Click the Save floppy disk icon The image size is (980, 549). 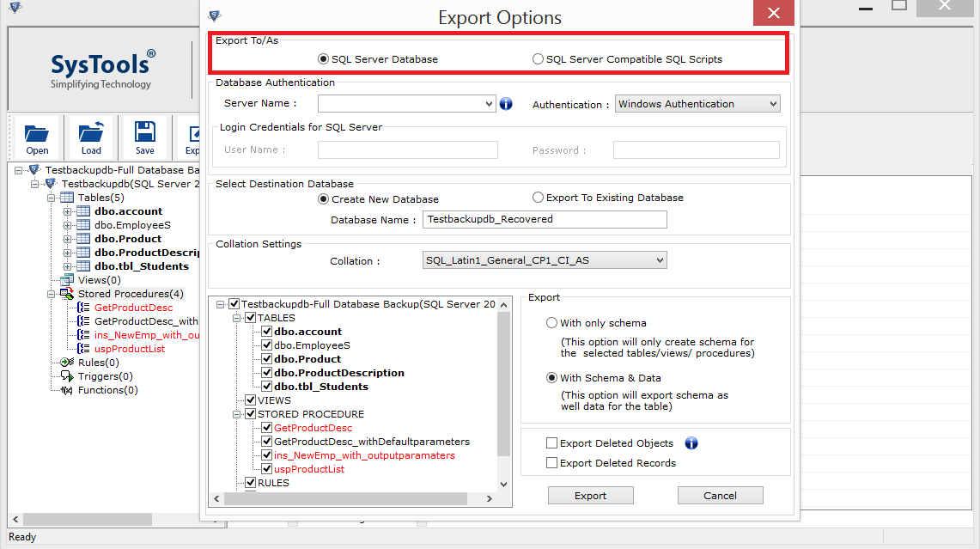tap(145, 132)
